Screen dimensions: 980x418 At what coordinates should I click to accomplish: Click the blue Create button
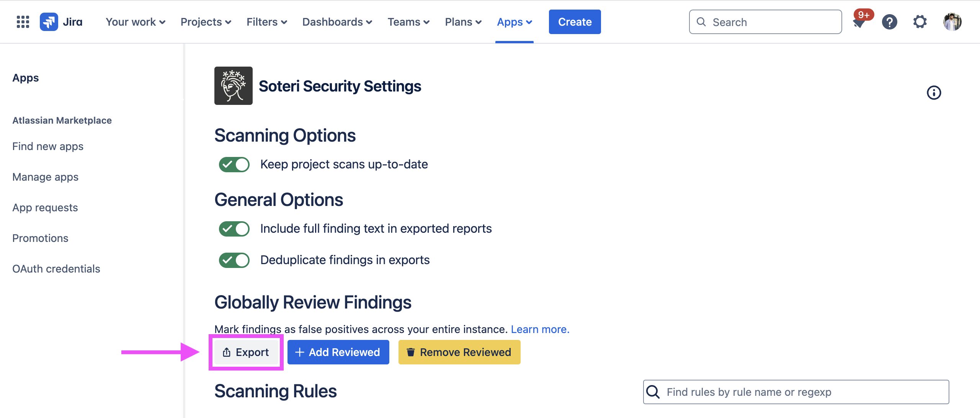575,22
